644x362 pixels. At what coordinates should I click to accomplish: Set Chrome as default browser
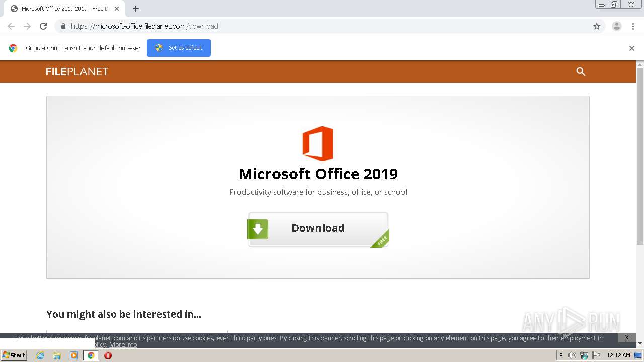[x=179, y=48]
